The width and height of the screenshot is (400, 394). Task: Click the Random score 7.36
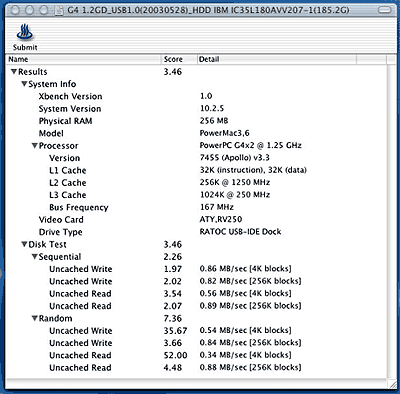coord(173,318)
